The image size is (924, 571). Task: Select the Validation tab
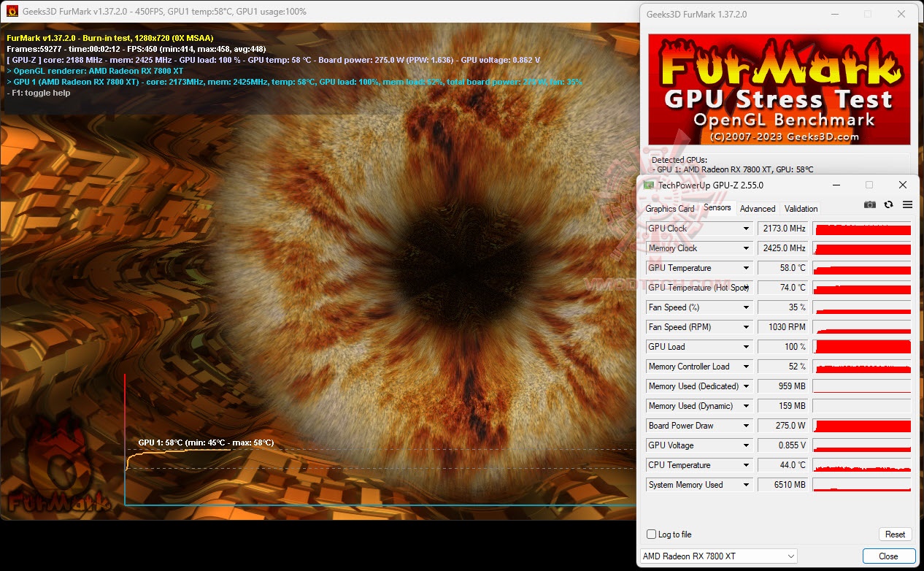(800, 209)
